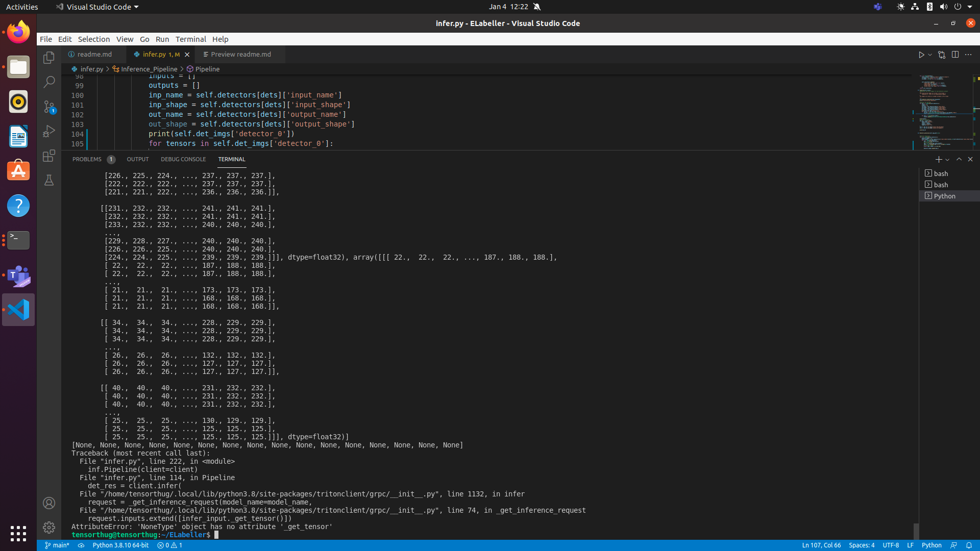980x551 pixels.
Task: Close the terminal panel
Action: pyautogui.click(x=970, y=159)
